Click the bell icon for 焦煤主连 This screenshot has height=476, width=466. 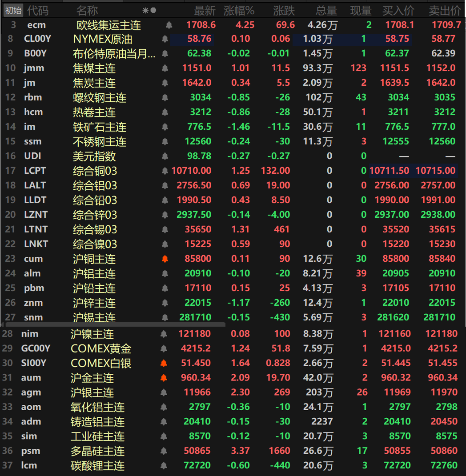click(165, 68)
